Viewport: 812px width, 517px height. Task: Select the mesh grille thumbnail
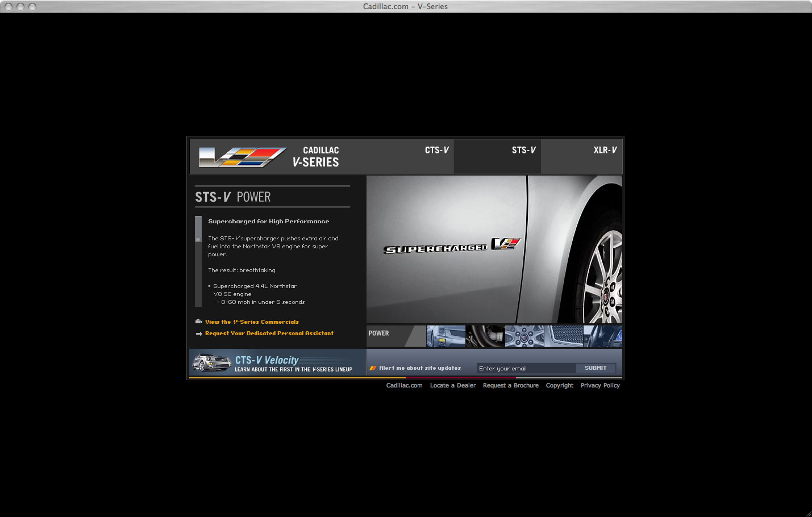tap(564, 336)
